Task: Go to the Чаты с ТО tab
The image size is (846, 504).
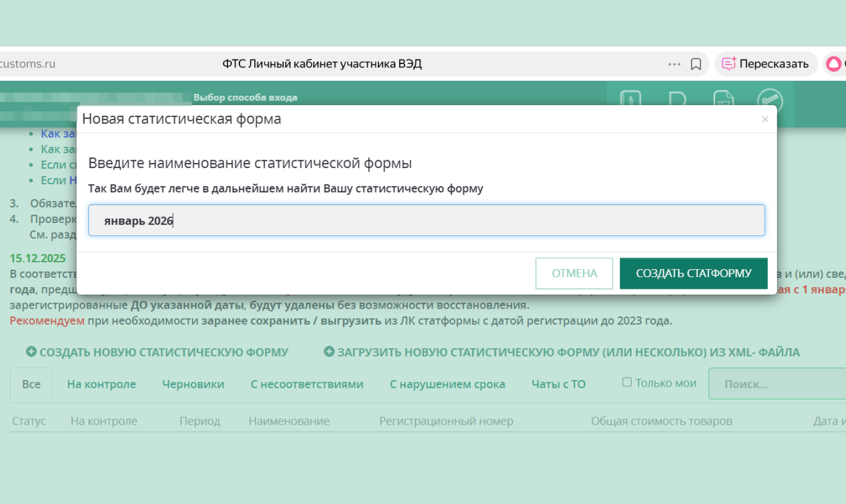Action: 558,384
